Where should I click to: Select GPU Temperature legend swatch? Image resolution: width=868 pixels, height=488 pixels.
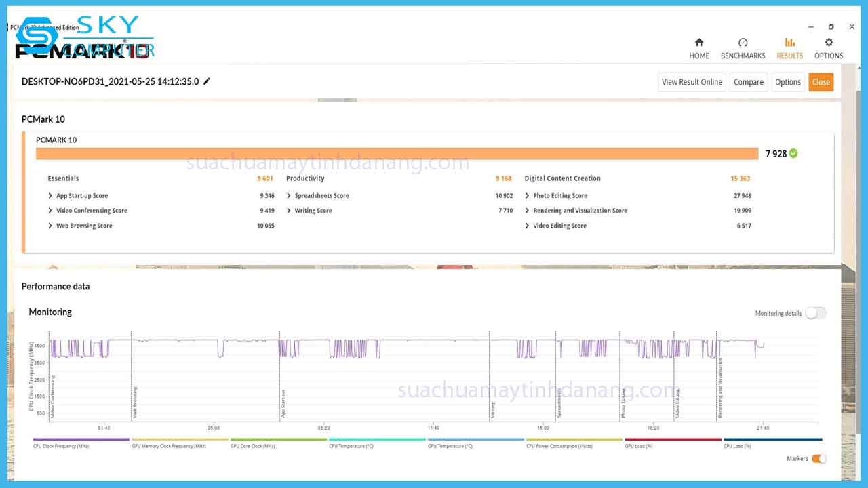[x=476, y=439]
